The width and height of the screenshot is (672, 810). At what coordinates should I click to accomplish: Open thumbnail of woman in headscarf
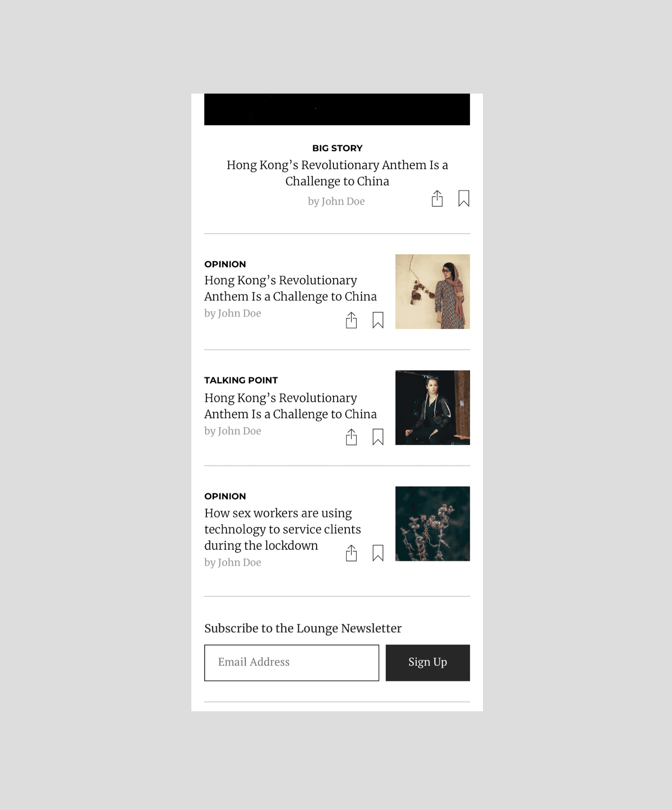point(433,292)
